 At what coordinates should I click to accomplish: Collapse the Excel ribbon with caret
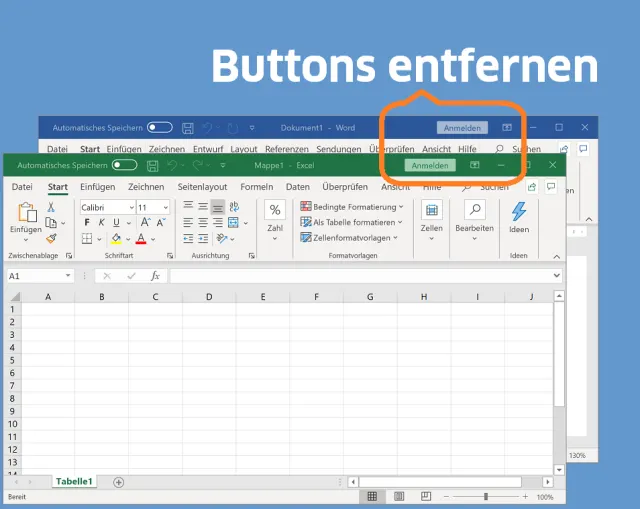pos(556,256)
